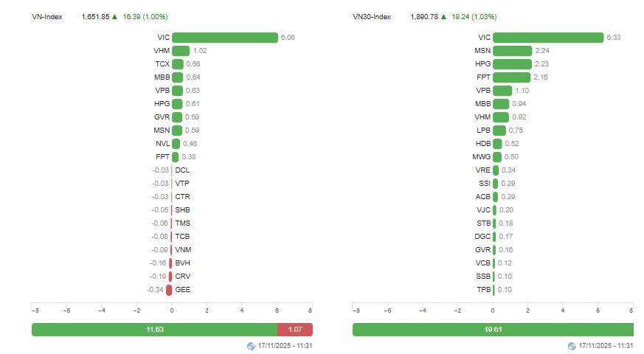Viewport: 644px width, 354px height.
Task: Click the TCX ticker label
Action: click(x=162, y=64)
